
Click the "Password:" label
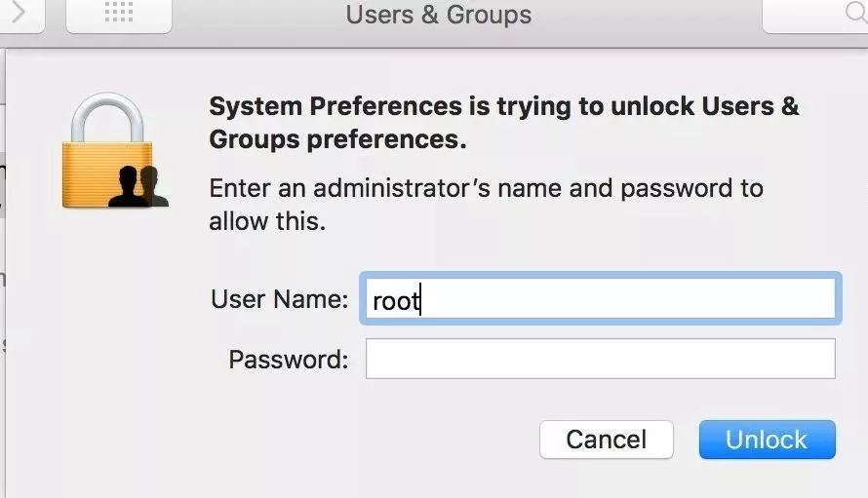coord(288,360)
